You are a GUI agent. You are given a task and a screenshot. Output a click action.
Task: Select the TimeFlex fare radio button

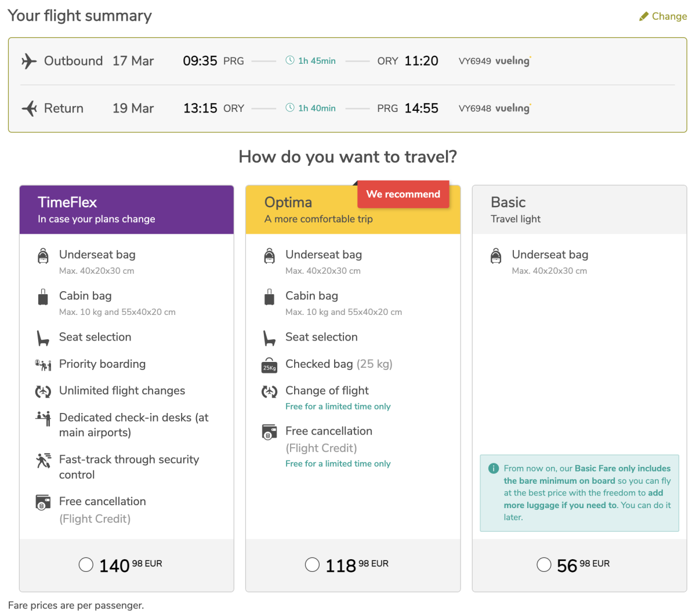[86, 564]
